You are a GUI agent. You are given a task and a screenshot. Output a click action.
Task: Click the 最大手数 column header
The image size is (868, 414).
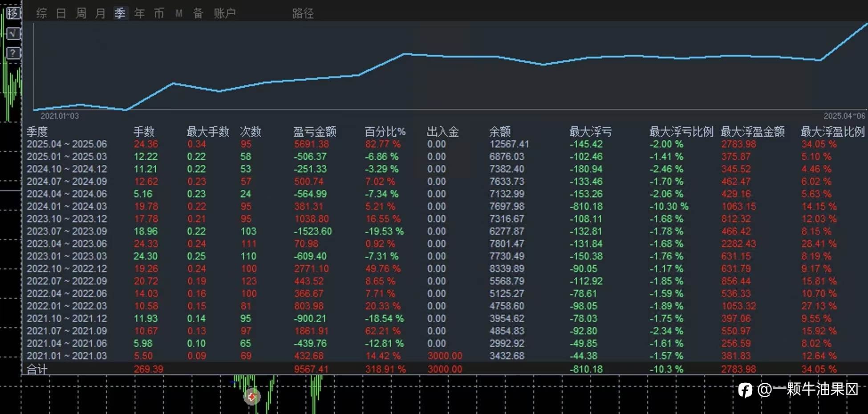208,131
